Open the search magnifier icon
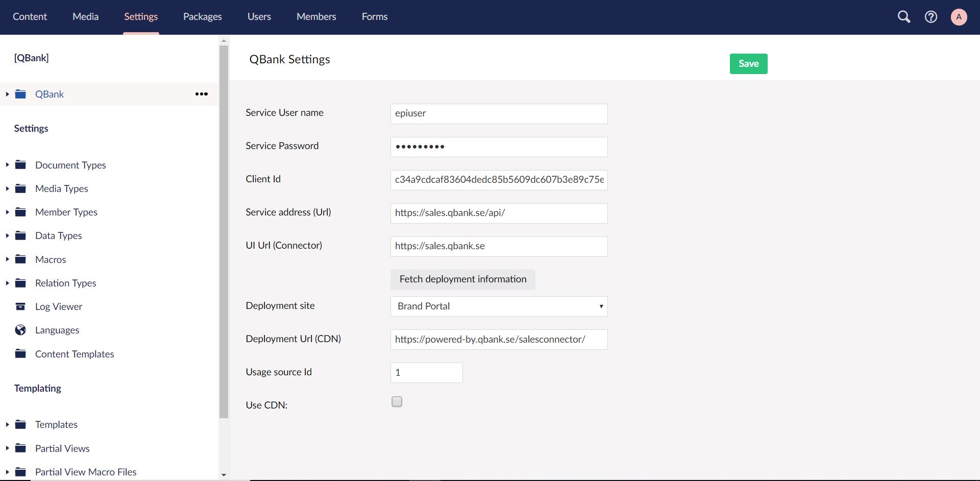The width and height of the screenshot is (980, 481). 904,17
